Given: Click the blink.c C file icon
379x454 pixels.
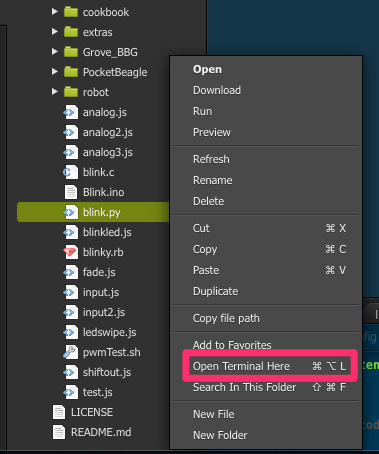Looking at the screenshot, I should pyautogui.click(x=70, y=172).
